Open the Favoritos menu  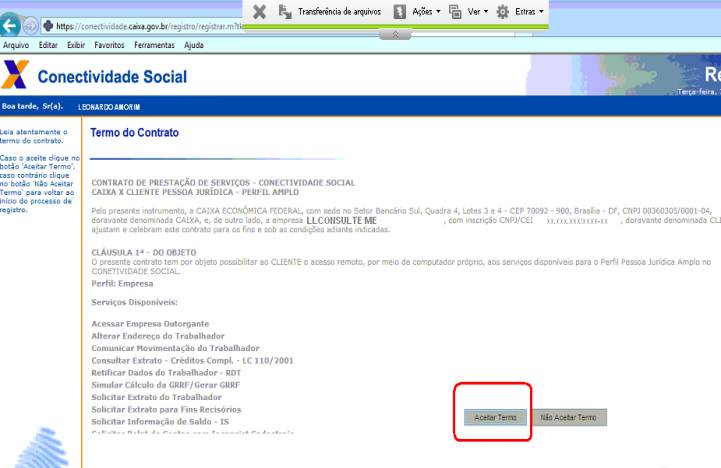pos(109,45)
